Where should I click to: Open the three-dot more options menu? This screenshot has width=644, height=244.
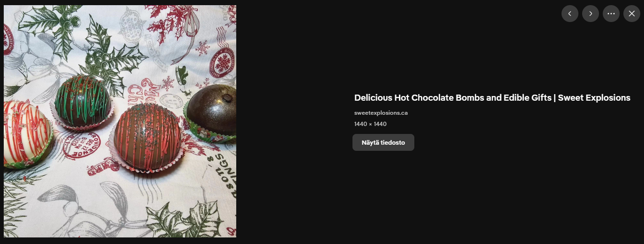(611, 14)
